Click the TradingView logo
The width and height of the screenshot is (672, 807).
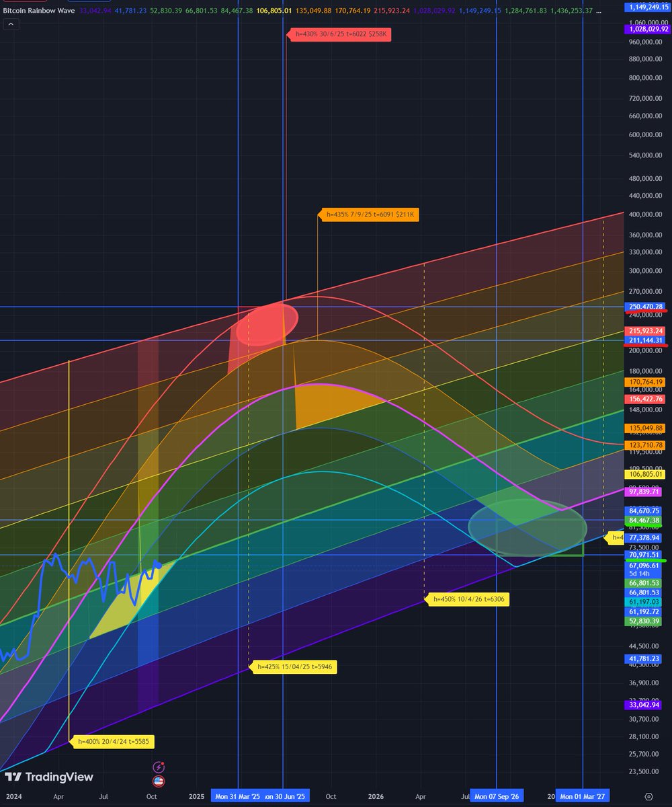(x=50, y=777)
